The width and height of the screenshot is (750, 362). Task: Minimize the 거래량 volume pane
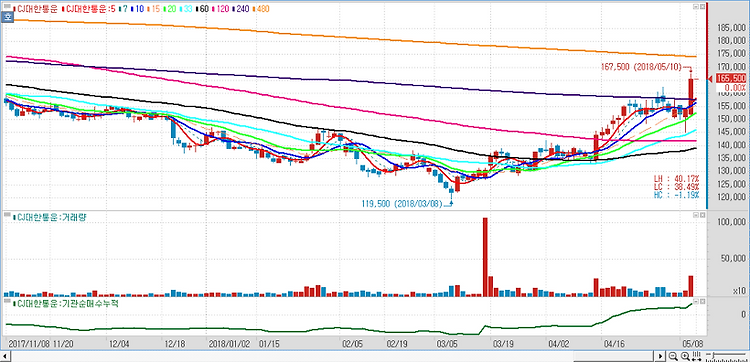695,216
